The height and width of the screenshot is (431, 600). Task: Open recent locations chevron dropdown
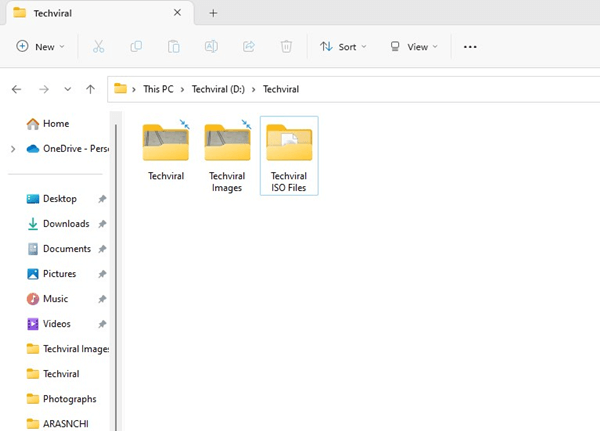pyautogui.click(x=67, y=89)
